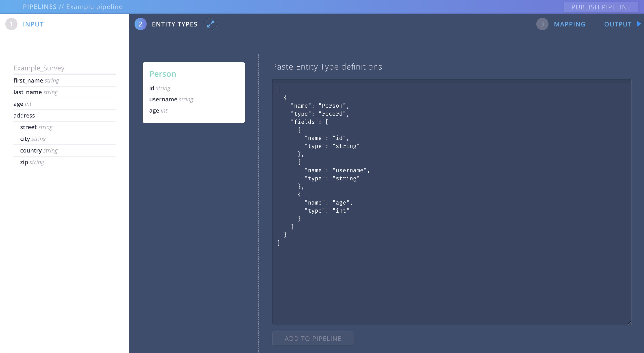The width and height of the screenshot is (644, 353).
Task: Expand the address tree item
Action: [x=24, y=115]
